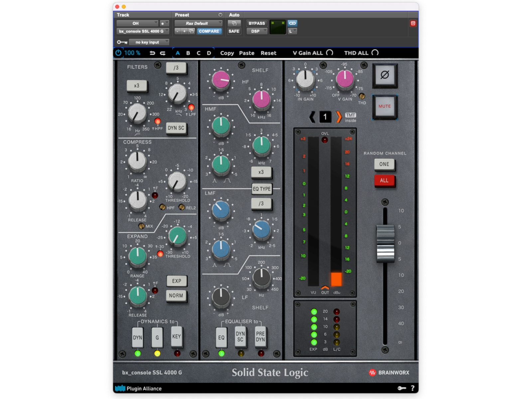Click the THD screw control
Viewport: 532px width, 399px height.
[362, 96]
